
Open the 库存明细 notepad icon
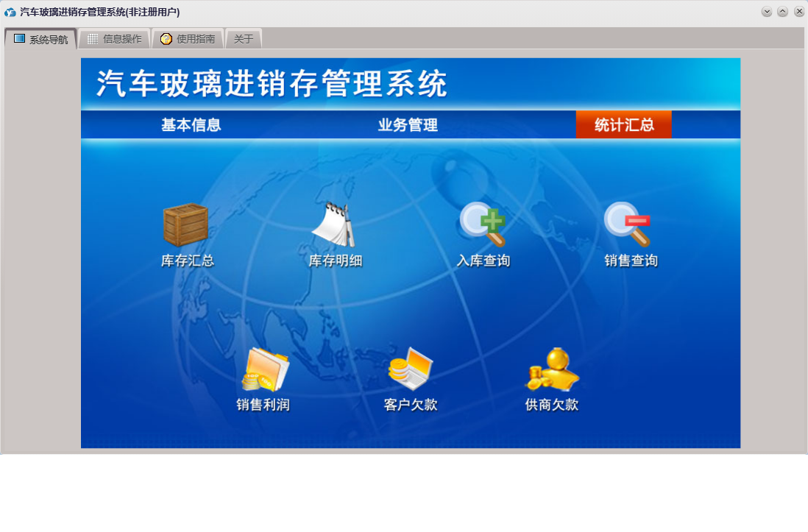334,225
